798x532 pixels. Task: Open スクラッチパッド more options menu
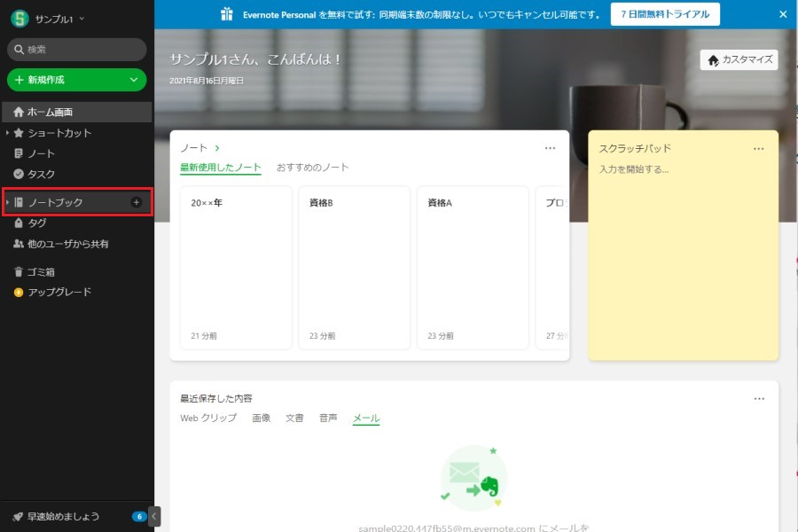(759, 149)
